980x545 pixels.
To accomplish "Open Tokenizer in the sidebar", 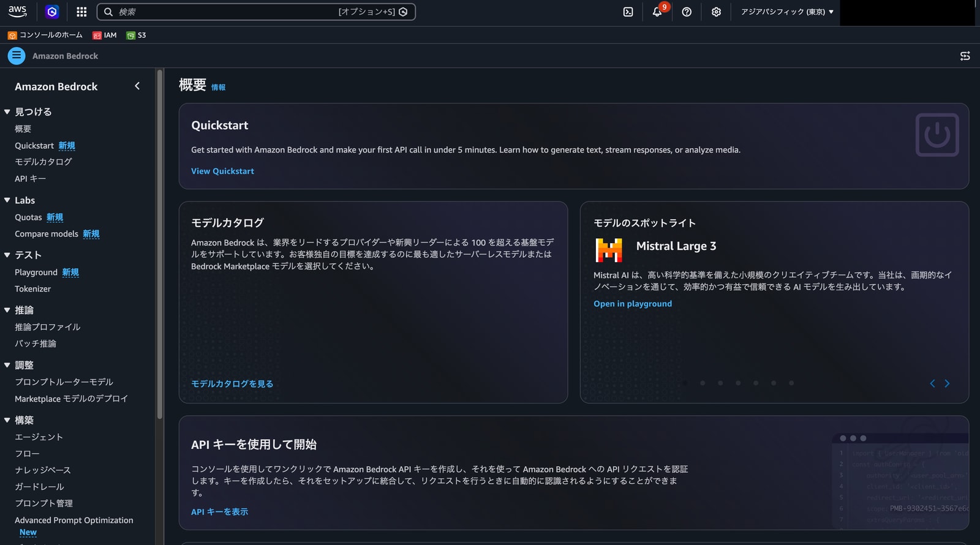I will pos(33,289).
